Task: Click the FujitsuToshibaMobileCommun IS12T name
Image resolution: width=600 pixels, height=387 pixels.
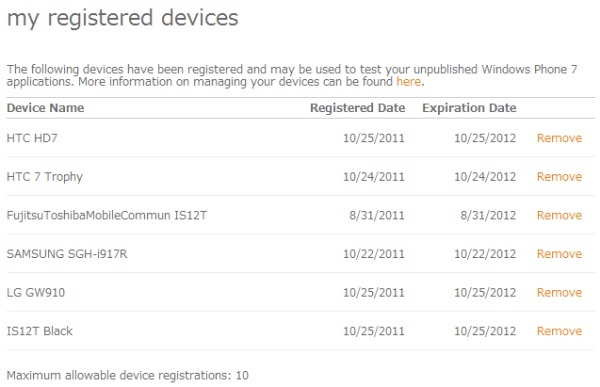Action: [107, 215]
